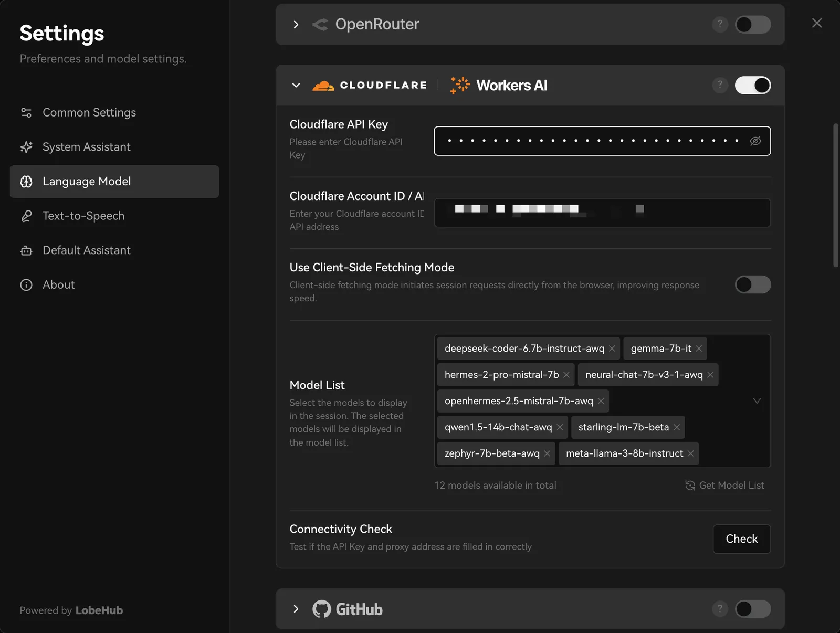The image size is (840, 633).
Task: Click the help icon for GitHub
Action: coord(720,609)
